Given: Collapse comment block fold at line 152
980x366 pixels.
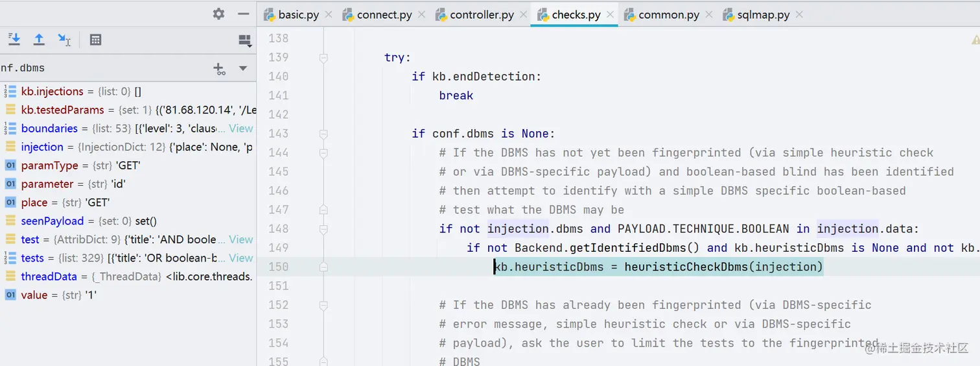Looking at the screenshot, I should 323,305.
